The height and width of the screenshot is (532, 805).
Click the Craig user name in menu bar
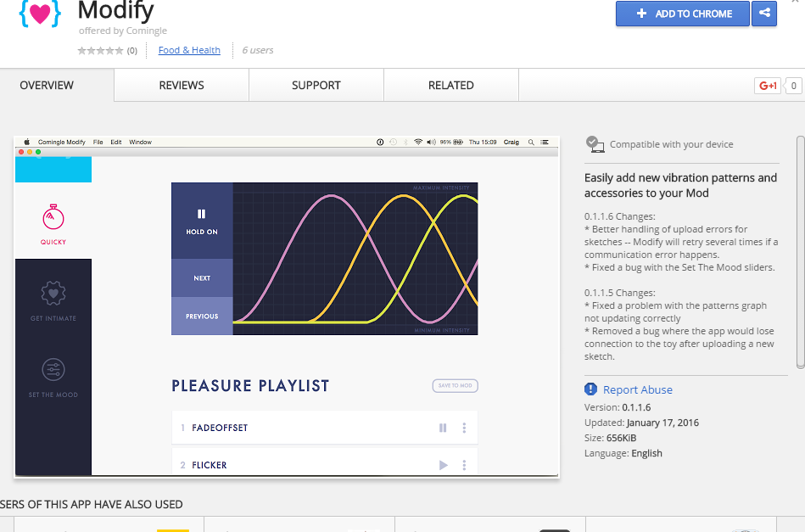pos(512,143)
